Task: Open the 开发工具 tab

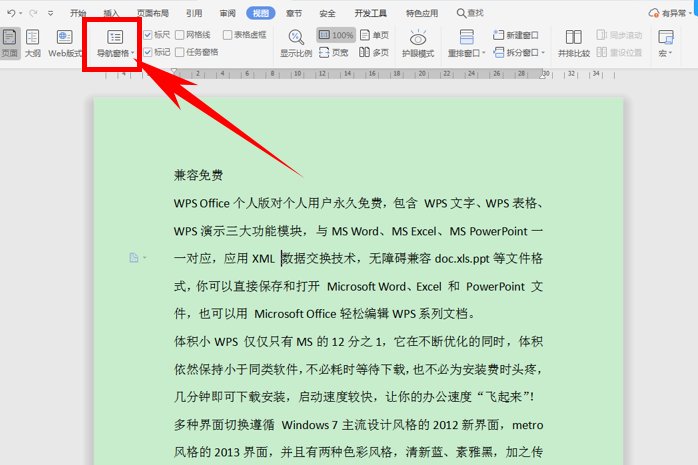Action: [x=370, y=13]
